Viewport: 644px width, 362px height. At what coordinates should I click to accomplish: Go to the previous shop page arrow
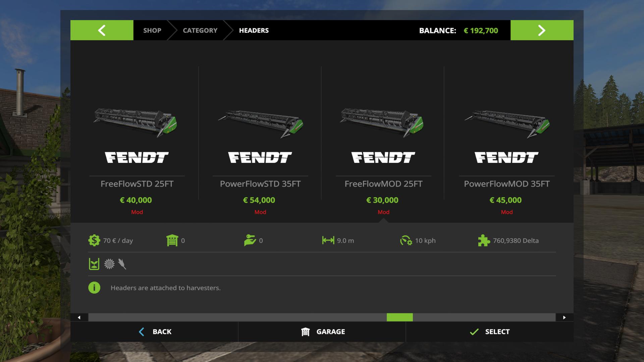102,30
